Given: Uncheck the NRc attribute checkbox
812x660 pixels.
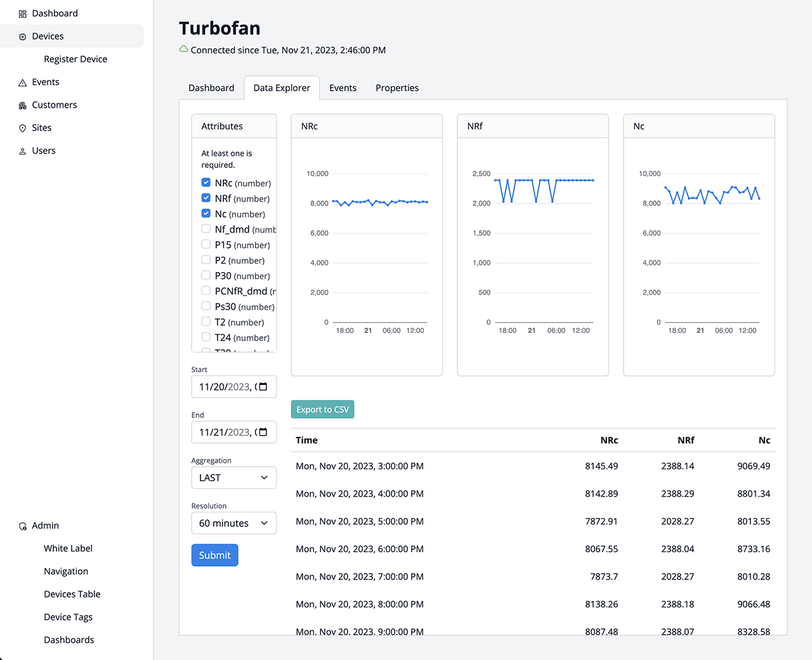Looking at the screenshot, I should pyautogui.click(x=206, y=183).
